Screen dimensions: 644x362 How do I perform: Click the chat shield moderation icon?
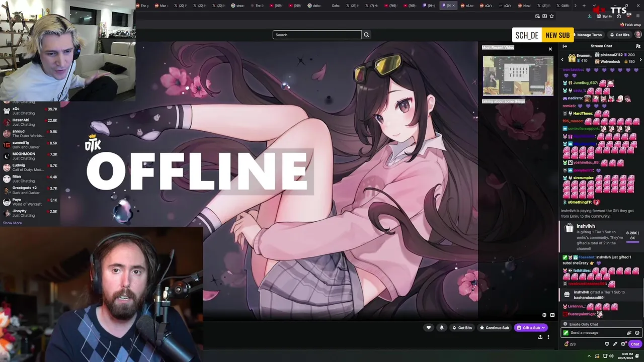607,344
